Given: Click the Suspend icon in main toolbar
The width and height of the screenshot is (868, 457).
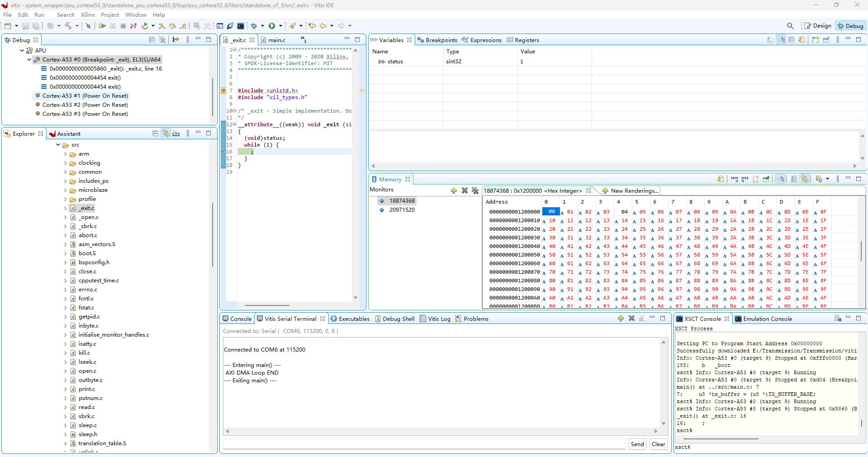Looking at the screenshot, I should (113, 26).
